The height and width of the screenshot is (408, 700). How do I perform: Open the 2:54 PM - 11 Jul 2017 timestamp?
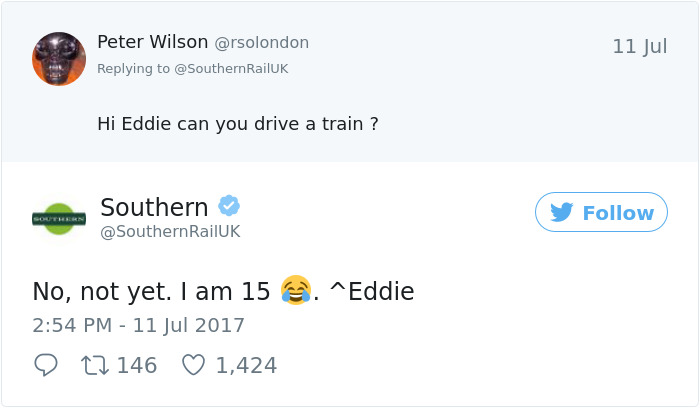tap(138, 326)
